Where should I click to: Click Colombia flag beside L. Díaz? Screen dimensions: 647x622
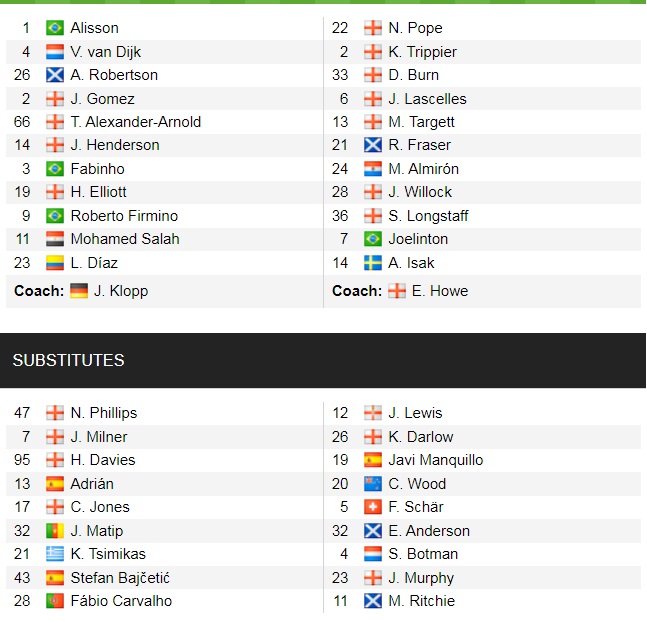point(55,263)
